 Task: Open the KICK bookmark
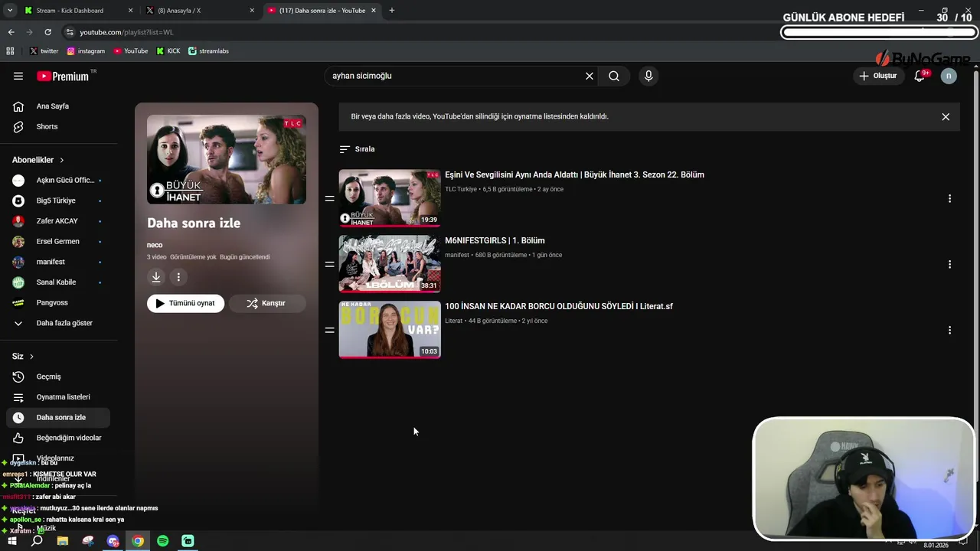click(168, 51)
